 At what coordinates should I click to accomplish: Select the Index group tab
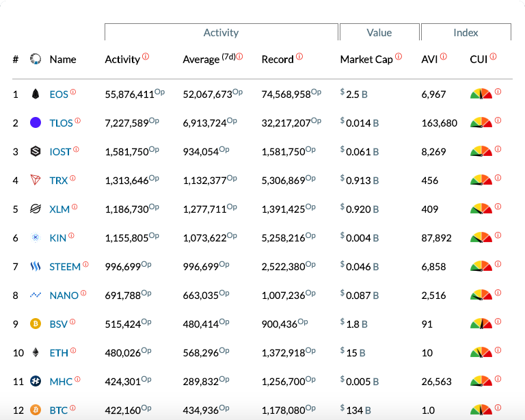click(x=466, y=32)
